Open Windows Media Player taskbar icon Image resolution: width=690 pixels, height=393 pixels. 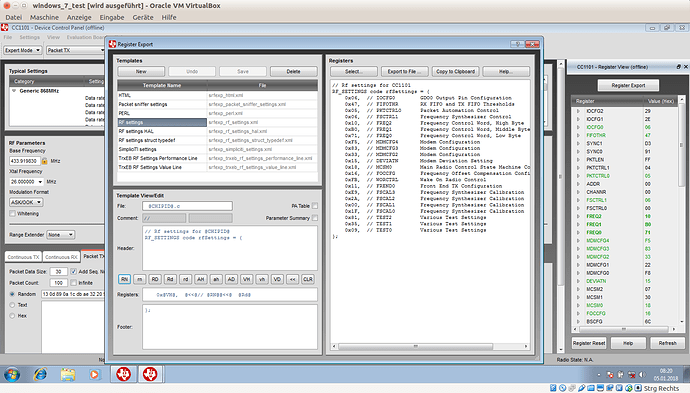coord(94,375)
